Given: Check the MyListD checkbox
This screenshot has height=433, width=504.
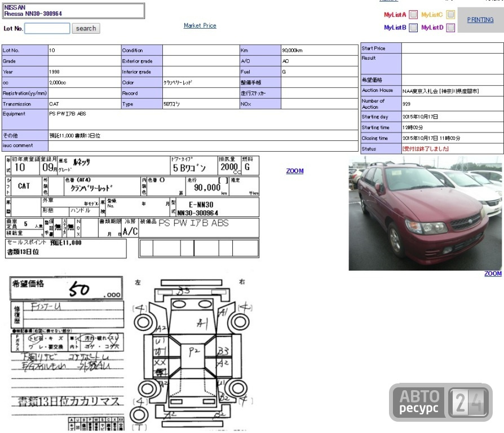Looking at the screenshot, I should [450, 28].
